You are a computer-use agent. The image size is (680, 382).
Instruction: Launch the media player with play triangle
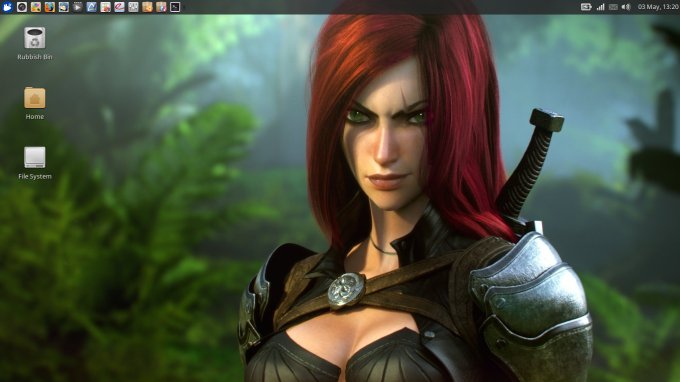78,7
